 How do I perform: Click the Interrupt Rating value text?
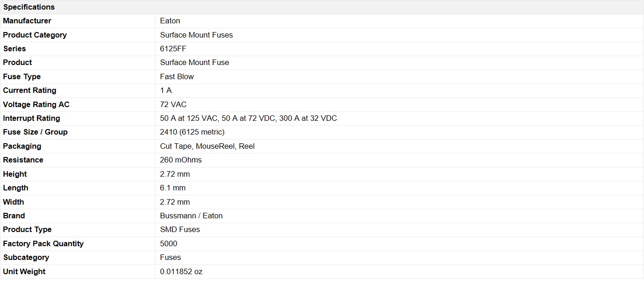[x=248, y=118]
